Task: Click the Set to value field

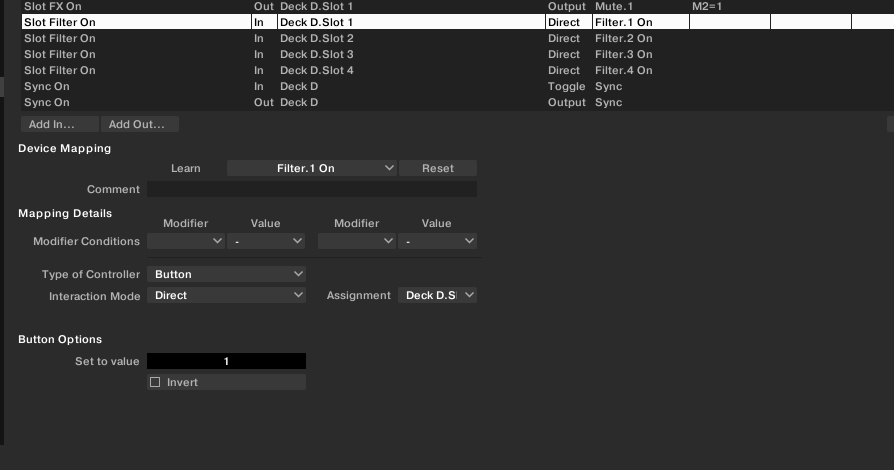Action: (x=226, y=361)
